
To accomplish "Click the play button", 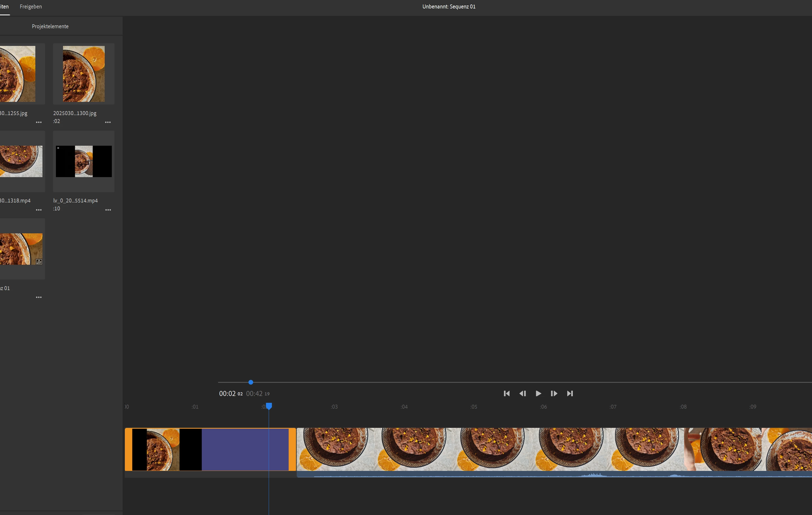I will (538, 394).
